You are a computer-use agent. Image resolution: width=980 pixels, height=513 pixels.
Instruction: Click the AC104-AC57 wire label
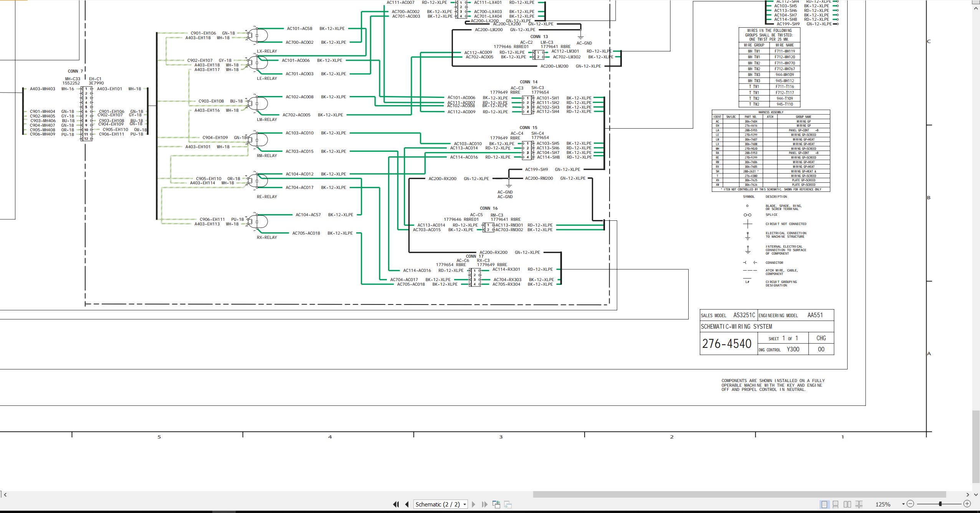coord(308,215)
